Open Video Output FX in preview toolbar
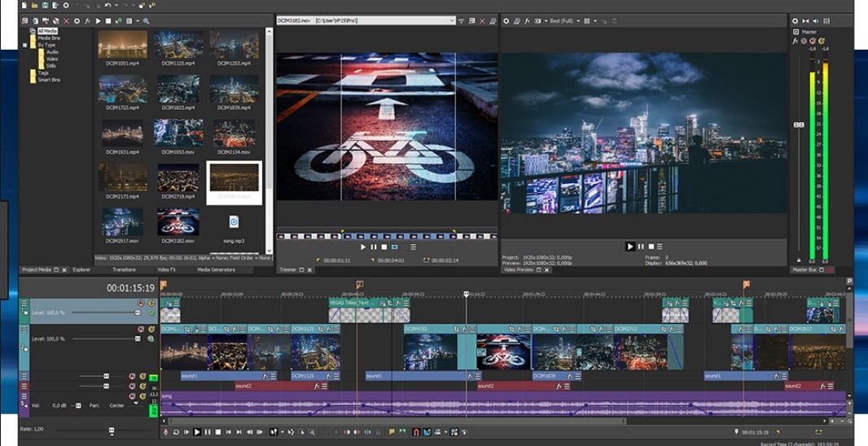The height and width of the screenshot is (446, 868). click(528, 20)
